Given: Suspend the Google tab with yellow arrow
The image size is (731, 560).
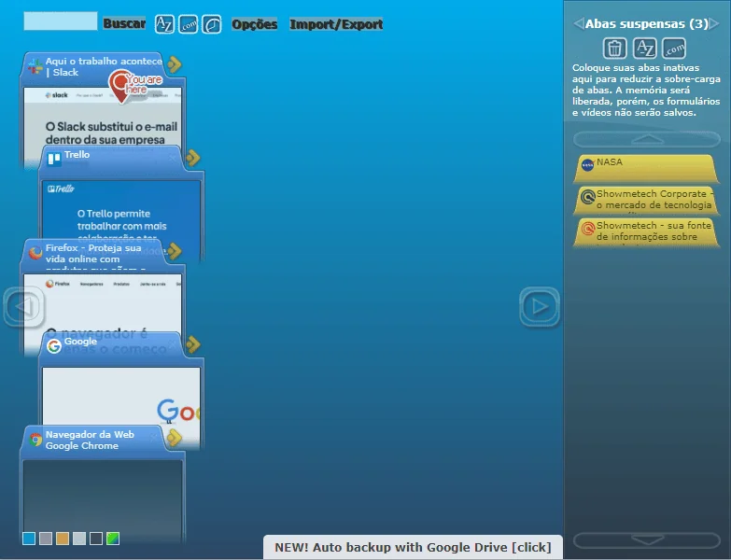Looking at the screenshot, I should point(193,344).
